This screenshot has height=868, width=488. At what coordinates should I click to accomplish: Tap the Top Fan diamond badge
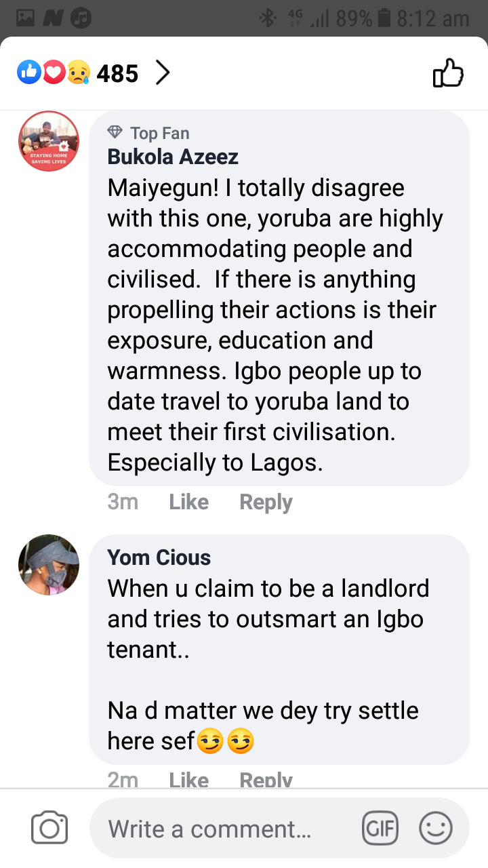click(115, 132)
